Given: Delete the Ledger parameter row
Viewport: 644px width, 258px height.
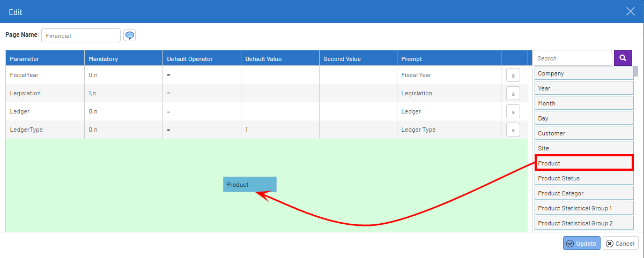Looking at the screenshot, I should (x=513, y=112).
